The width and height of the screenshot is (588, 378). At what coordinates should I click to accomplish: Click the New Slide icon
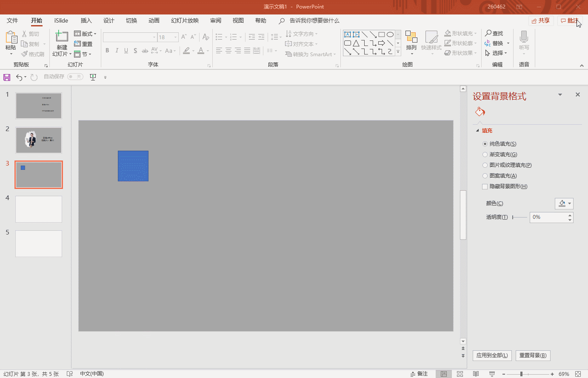click(62, 37)
